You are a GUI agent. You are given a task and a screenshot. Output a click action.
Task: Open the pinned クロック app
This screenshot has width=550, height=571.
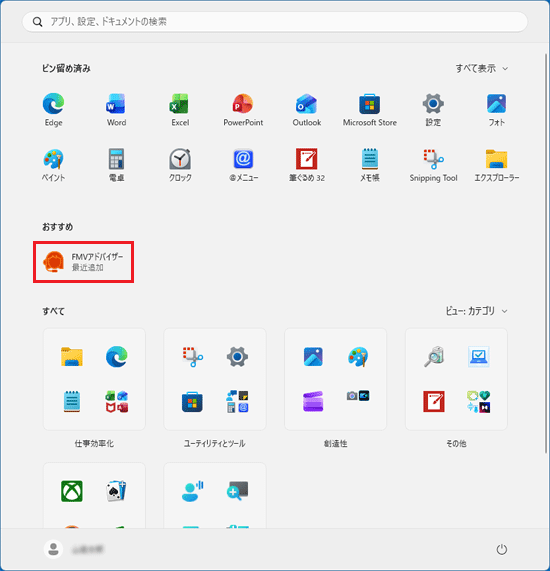[180, 165]
